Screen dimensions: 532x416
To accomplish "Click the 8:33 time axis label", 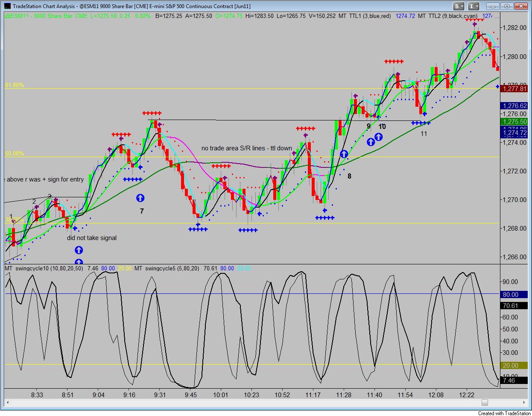I will 37,395.
